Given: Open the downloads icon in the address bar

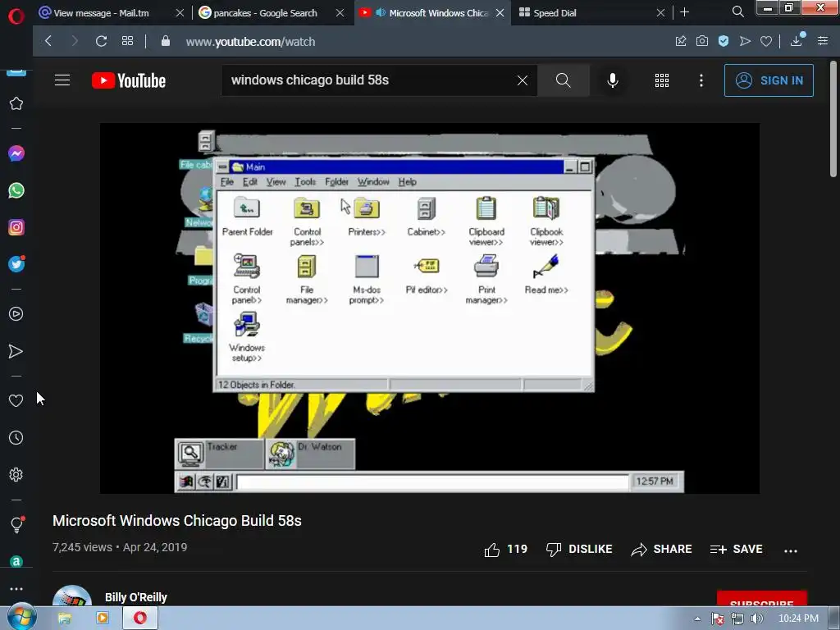Looking at the screenshot, I should (797, 40).
